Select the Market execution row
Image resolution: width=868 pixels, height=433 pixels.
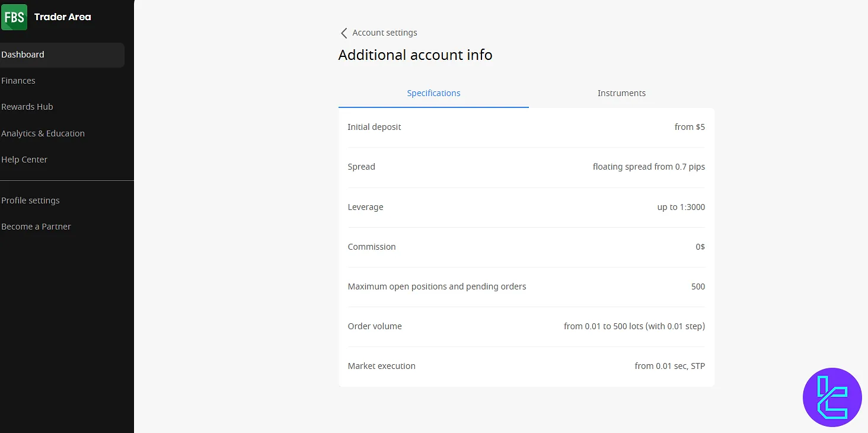[x=526, y=366]
